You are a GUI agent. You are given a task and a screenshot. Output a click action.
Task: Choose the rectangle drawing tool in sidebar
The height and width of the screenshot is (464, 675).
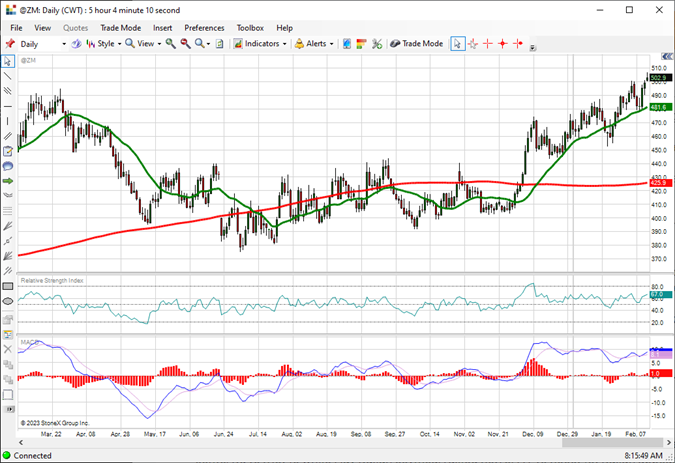point(8,286)
